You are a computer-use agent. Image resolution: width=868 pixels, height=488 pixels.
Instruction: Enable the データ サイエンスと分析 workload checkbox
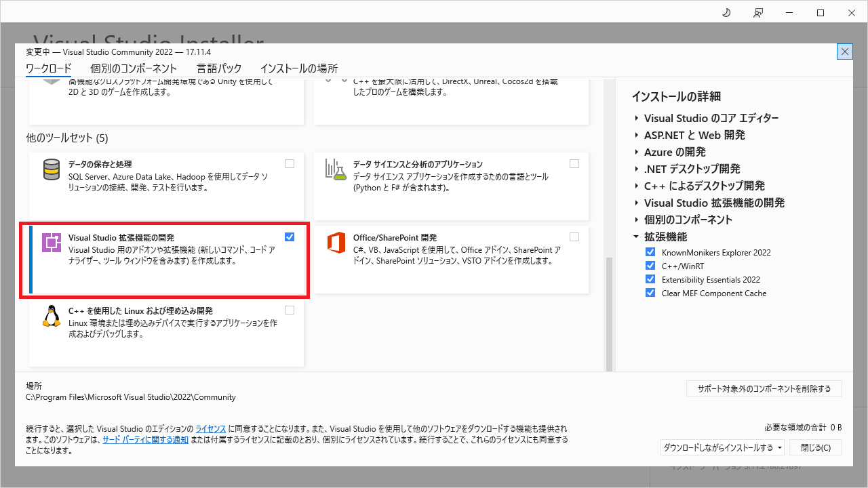click(x=574, y=163)
